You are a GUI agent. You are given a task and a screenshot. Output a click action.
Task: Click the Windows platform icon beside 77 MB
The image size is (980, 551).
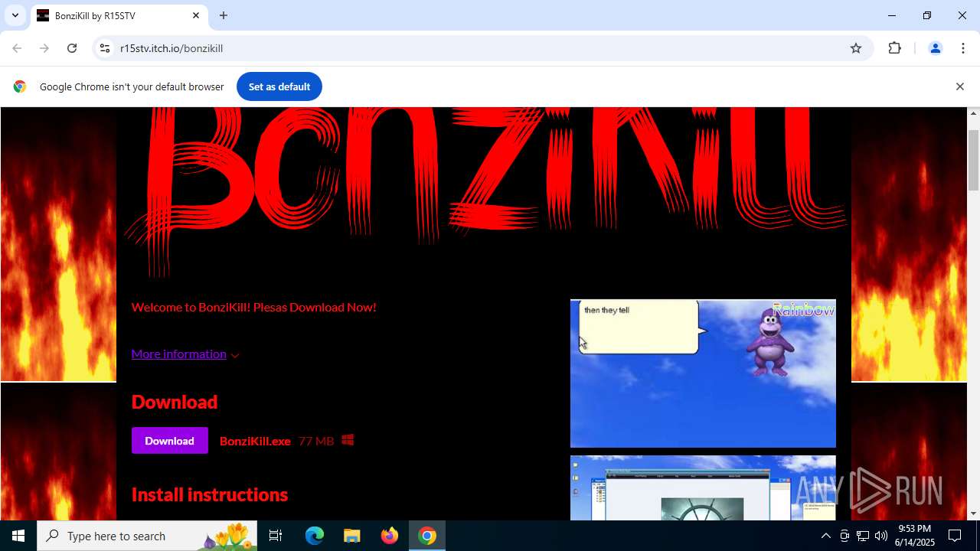pyautogui.click(x=348, y=440)
